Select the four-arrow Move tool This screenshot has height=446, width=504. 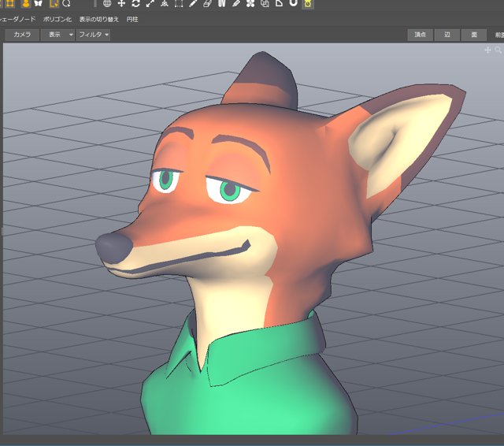pos(121,3)
